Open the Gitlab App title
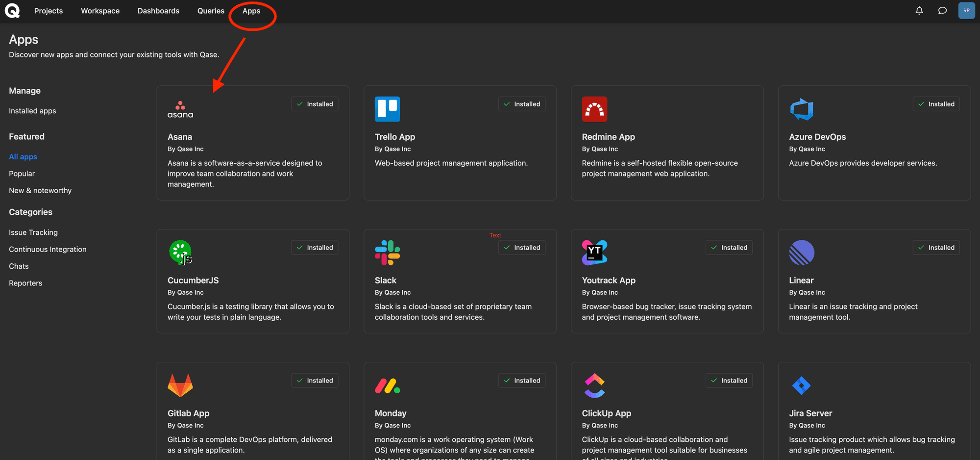 click(x=189, y=413)
